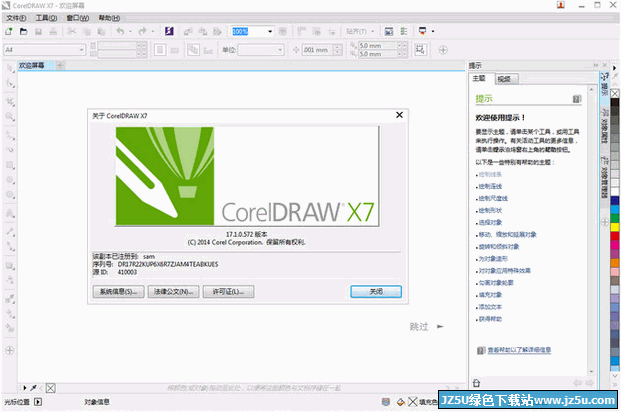Click the 关闭 button in About dialog
This screenshot has height=412, width=621.
pos(376,292)
